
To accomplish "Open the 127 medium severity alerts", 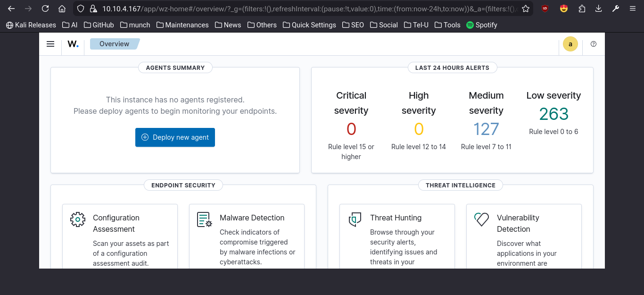I will click(486, 129).
